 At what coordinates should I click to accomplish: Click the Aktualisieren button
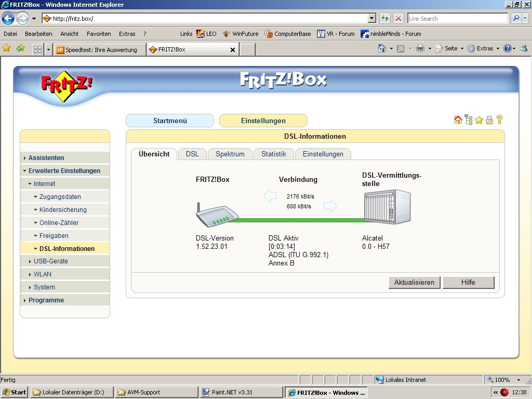coord(414,282)
